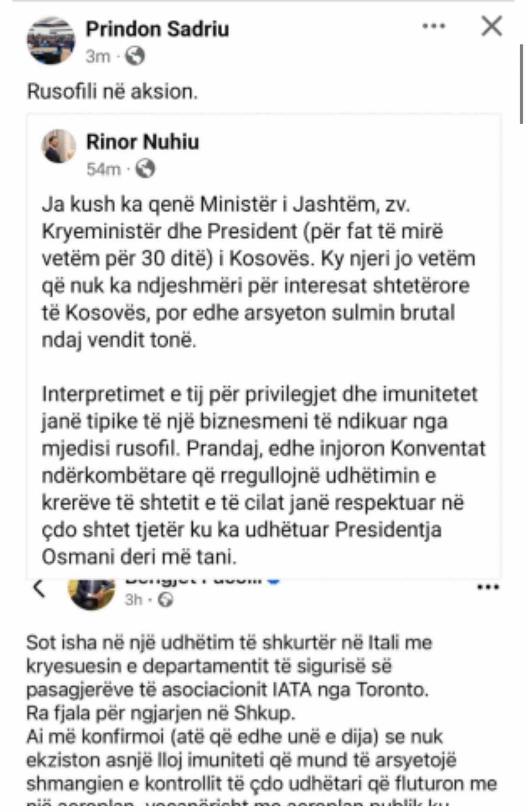Open Prindon Sadriu's profile name link
This screenshot has height=812, width=527.
coord(157,29)
